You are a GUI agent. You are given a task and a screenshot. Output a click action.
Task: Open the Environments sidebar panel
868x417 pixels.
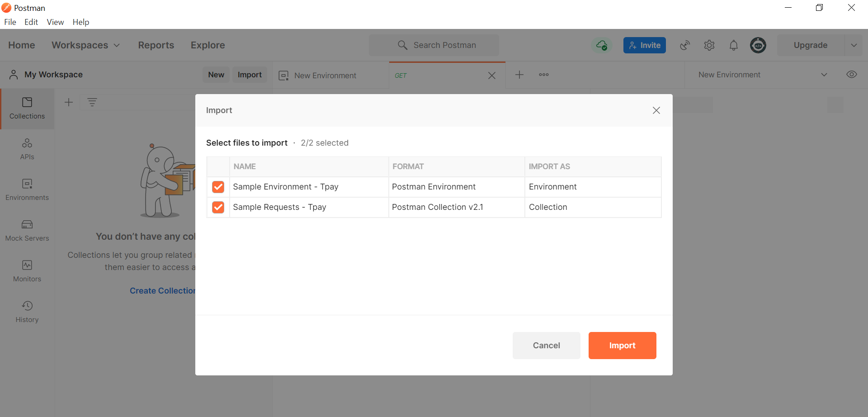(x=27, y=190)
